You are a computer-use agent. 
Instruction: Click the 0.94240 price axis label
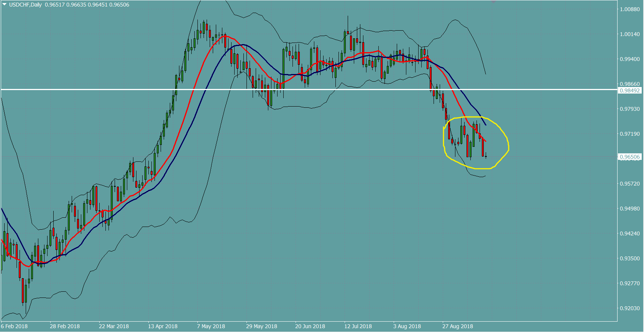pyautogui.click(x=630, y=233)
